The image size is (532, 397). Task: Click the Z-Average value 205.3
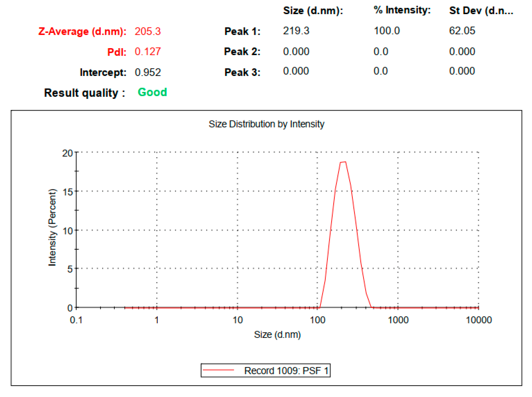click(147, 31)
